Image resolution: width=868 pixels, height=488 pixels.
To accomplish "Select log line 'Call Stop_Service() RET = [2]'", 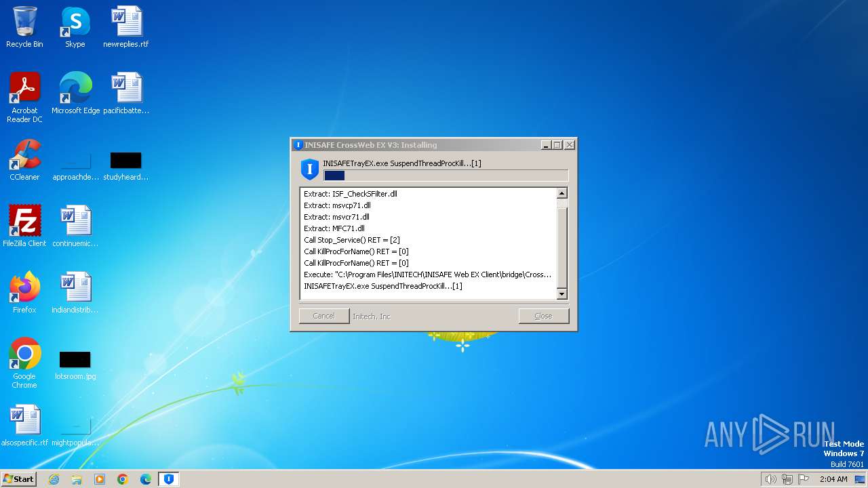I will [352, 240].
